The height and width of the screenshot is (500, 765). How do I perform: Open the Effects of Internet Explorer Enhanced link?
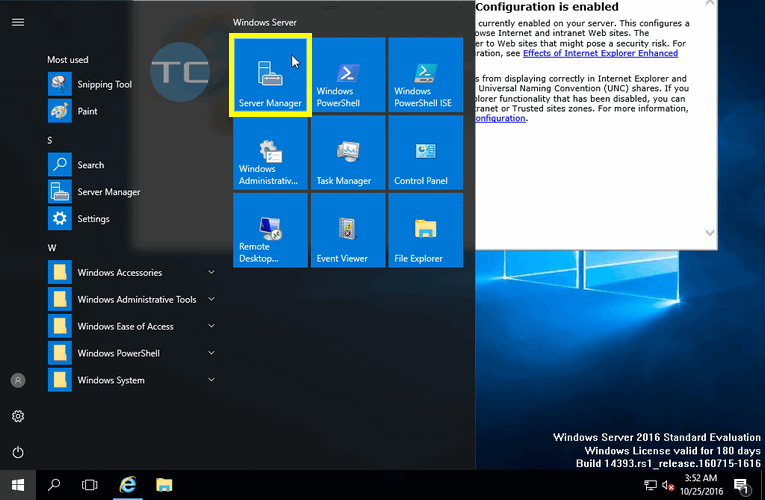pyautogui.click(x=600, y=53)
